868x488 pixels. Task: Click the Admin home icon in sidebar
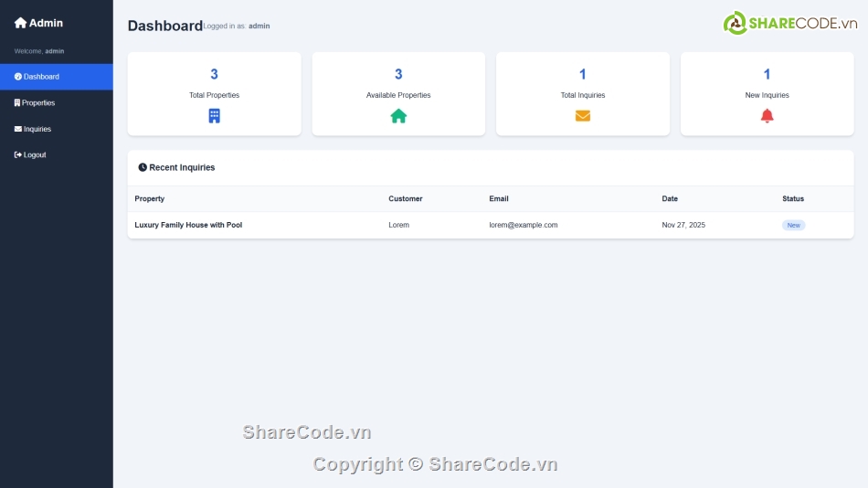(x=20, y=23)
